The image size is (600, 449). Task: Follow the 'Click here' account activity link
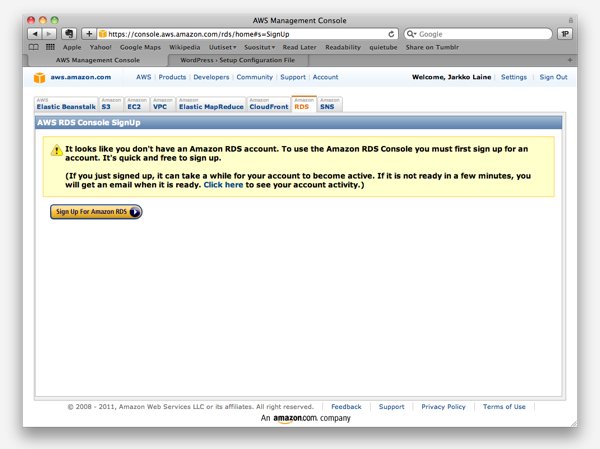(223, 185)
